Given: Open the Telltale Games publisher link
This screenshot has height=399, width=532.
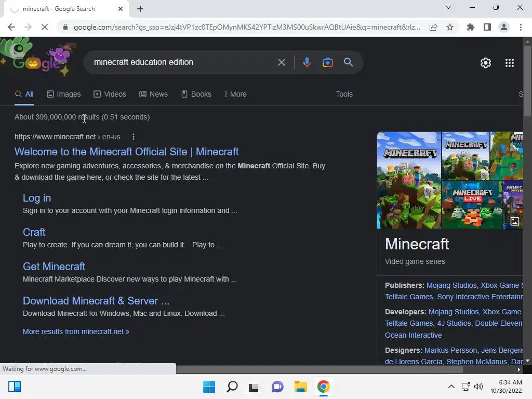Looking at the screenshot, I should pos(409,297).
